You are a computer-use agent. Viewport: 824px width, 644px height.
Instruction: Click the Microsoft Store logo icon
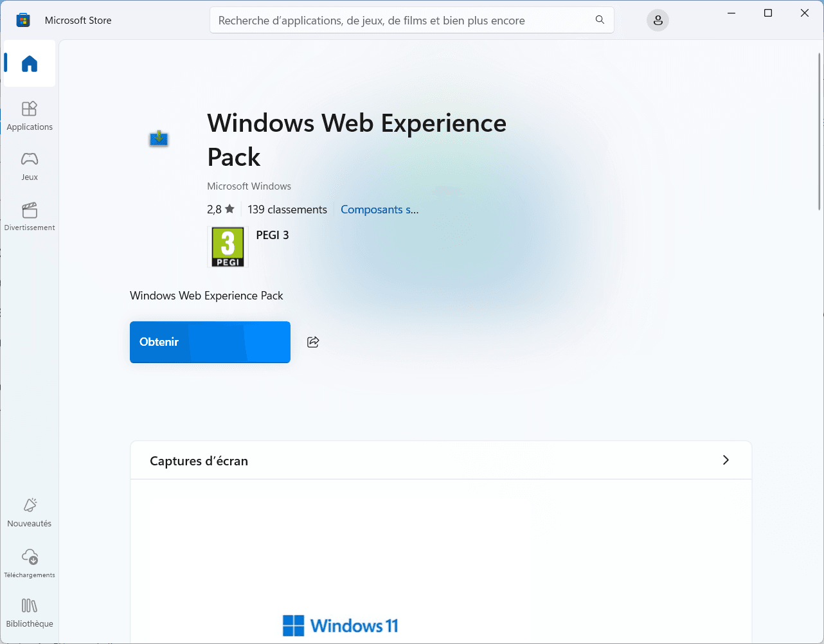[23, 21]
